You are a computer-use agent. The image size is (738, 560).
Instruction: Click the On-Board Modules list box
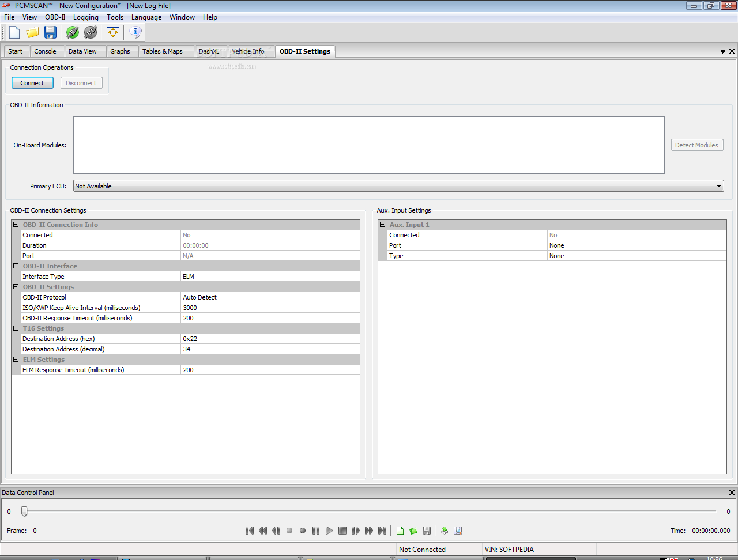point(369,145)
